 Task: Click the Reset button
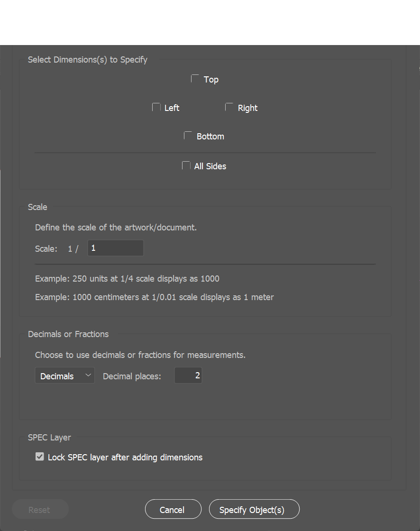40,509
